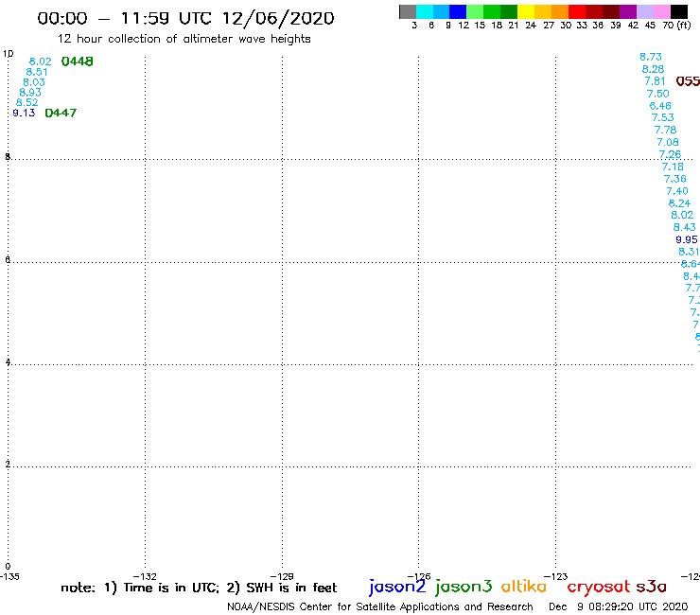Click the orange swatch in the color bar
700x615 pixels.
(560, 11)
